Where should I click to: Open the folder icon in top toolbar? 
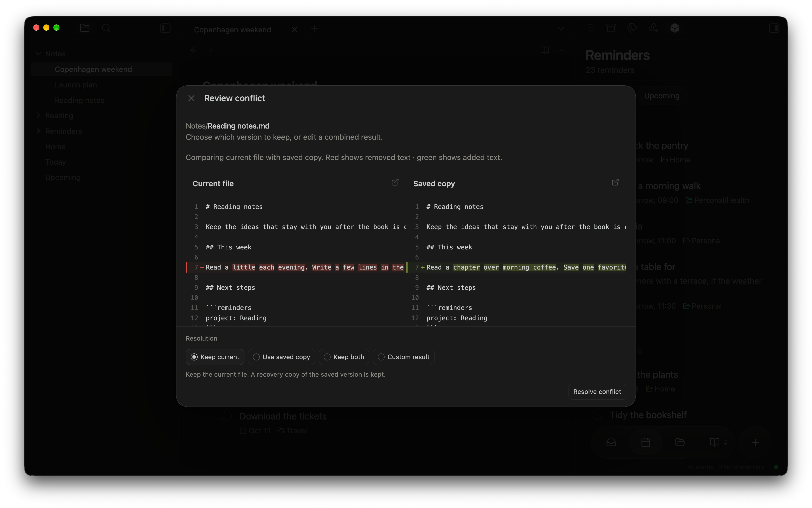[85, 28]
